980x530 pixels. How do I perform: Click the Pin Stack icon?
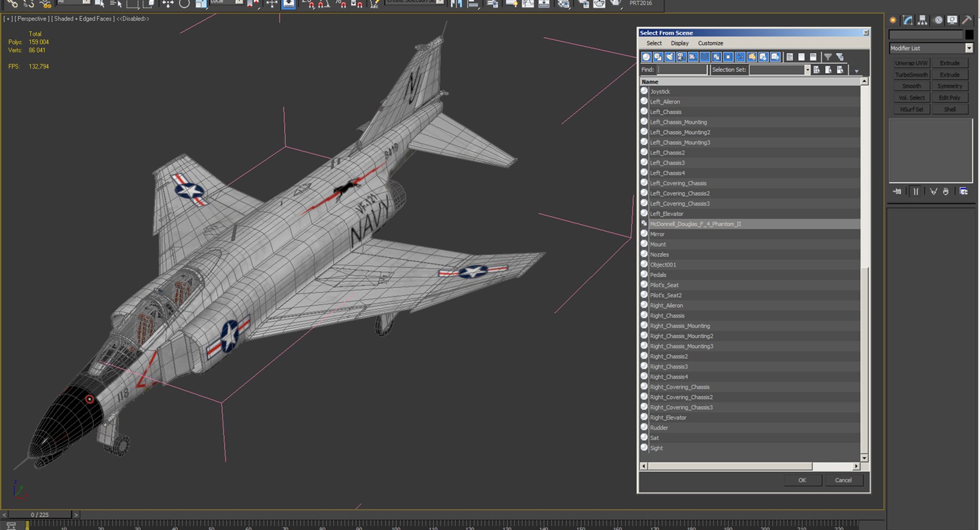(897, 191)
